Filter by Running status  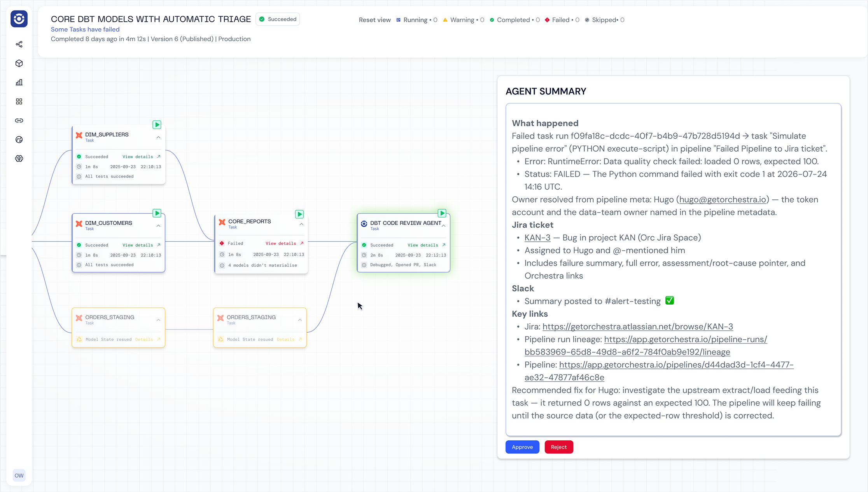(x=417, y=20)
